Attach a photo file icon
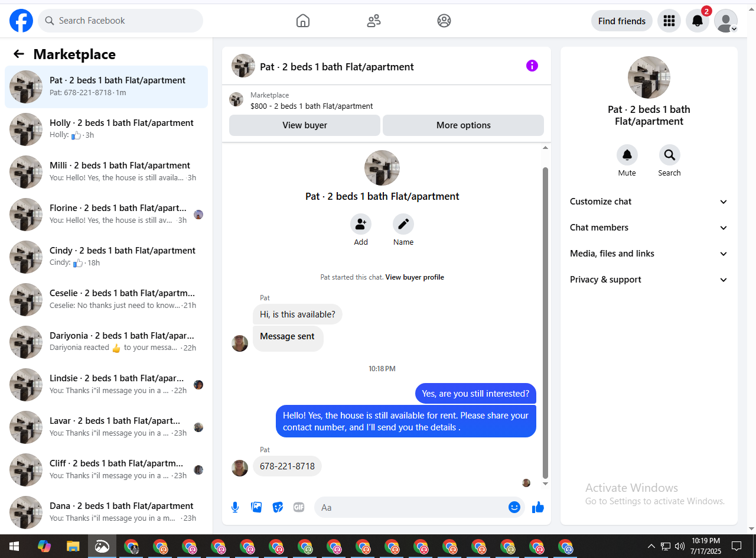756x558 pixels. point(256,507)
